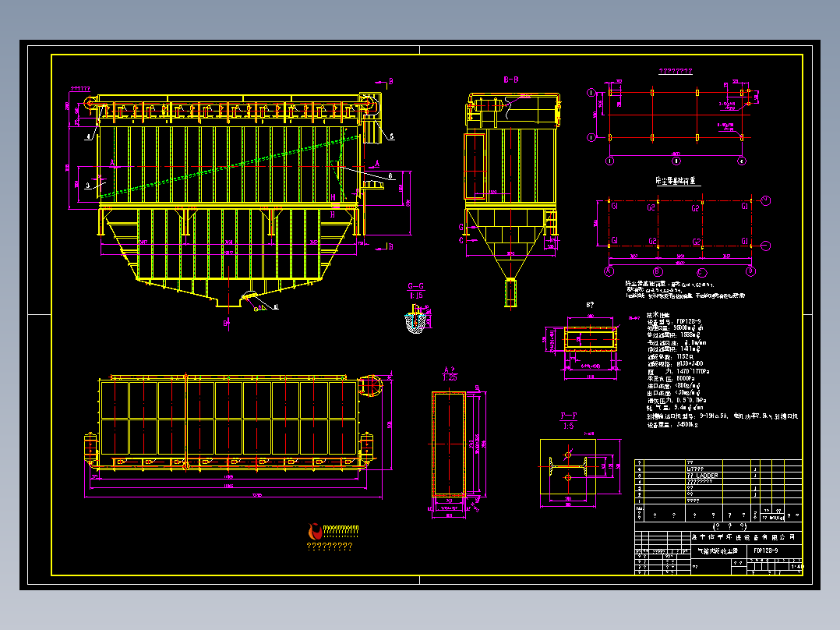Click the 0.5~0.7MPa cleaning pressure value
The height and width of the screenshot is (630, 840).
click(x=691, y=400)
